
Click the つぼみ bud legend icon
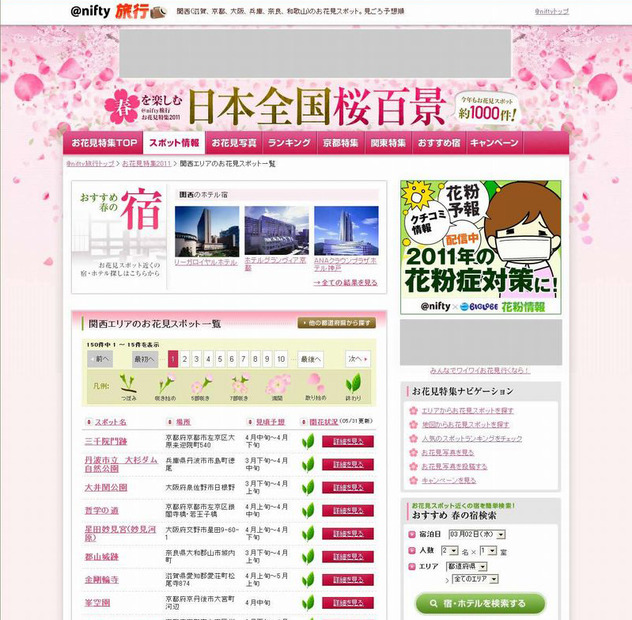pyautogui.click(x=128, y=383)
